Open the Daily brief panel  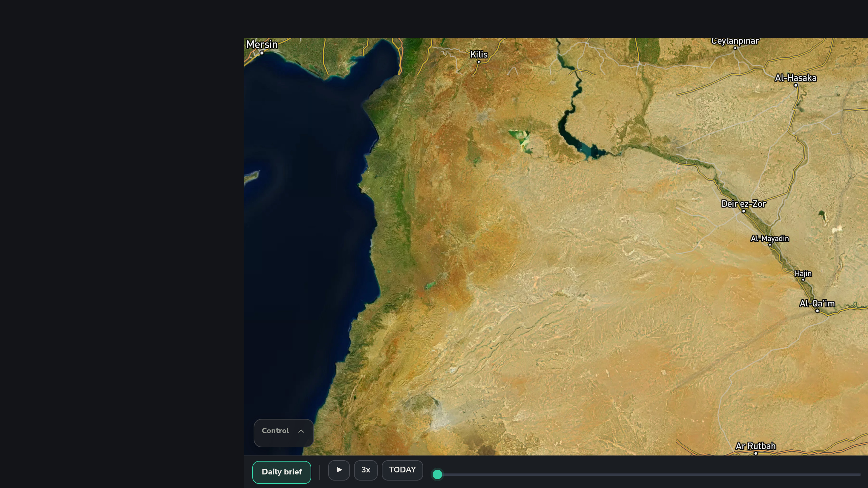pos(281,472)
